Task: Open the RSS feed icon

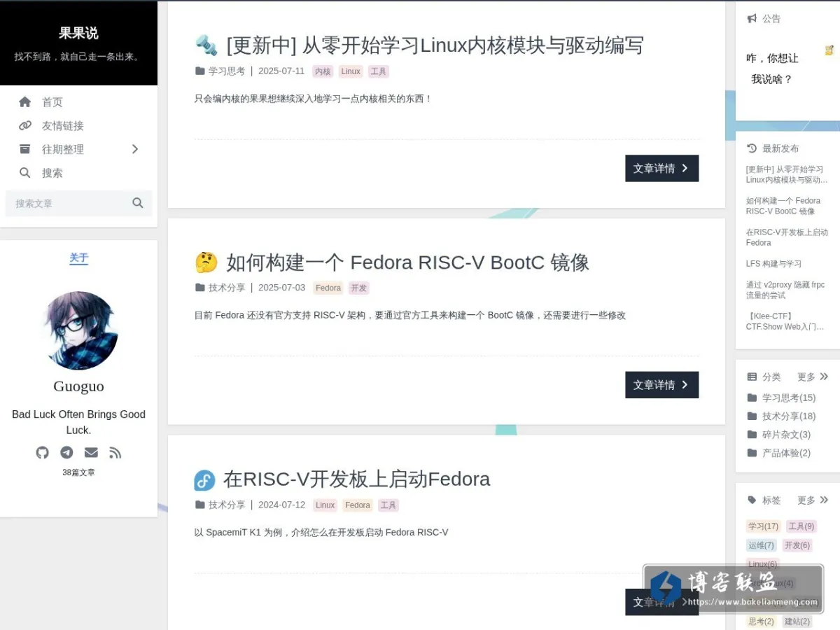Action: tap(115, 452)
